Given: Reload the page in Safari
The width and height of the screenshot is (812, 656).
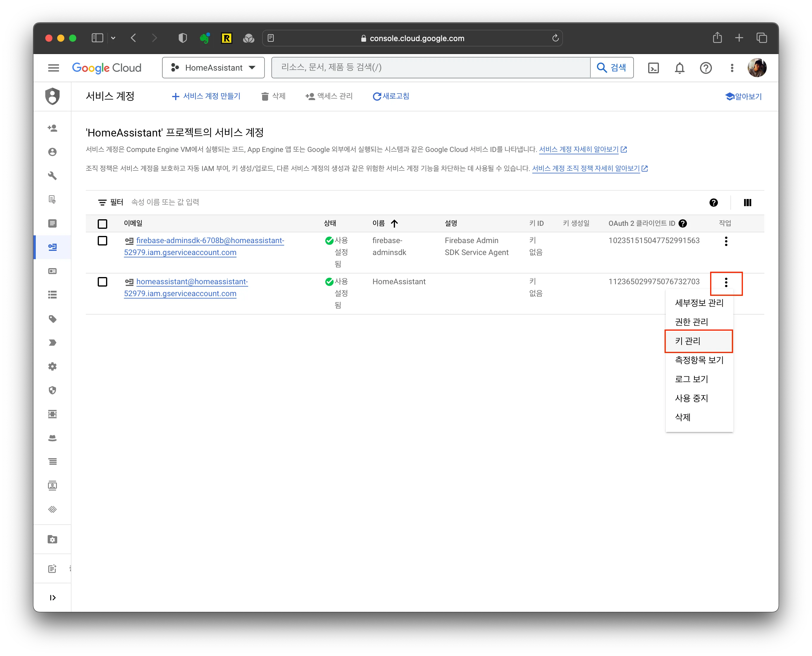Looking at the screenshot, I should 555,38.
